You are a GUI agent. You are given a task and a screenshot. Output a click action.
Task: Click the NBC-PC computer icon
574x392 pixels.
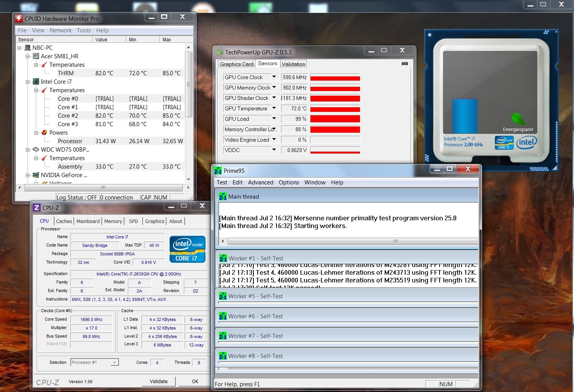pyautogui.click(x=28, y=47)
